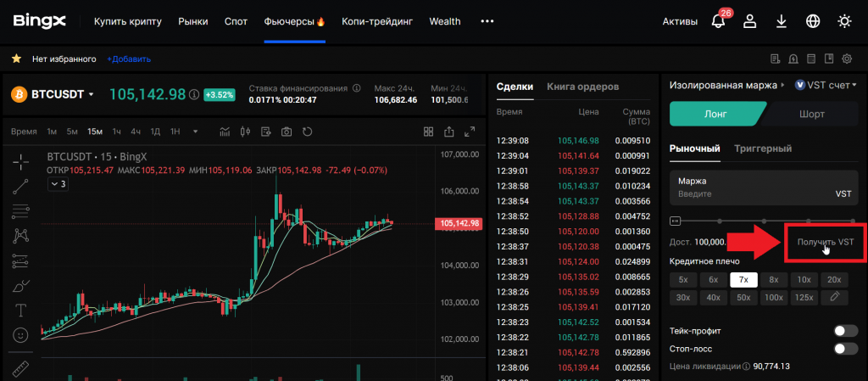Viewport: 868px width, 381px height.
Task: Open language globe icon
Action: pos(813,21)
